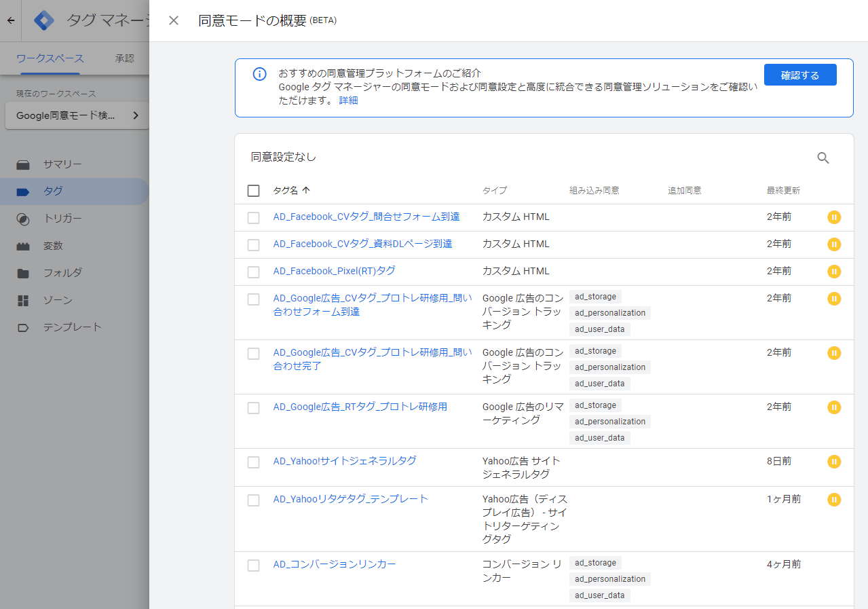The image size is (868, 609).
Task: Click the トリガー circle icon in sidebar
Action: 23,219
